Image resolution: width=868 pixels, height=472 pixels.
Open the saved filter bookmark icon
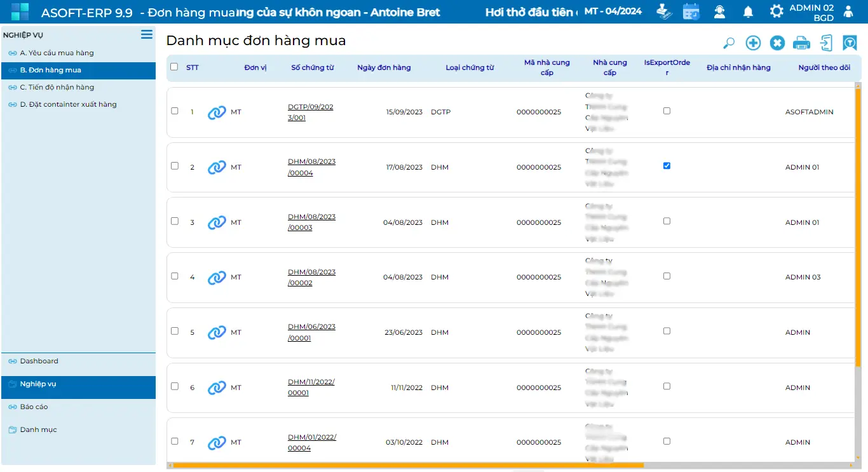(x=850, y=43)
